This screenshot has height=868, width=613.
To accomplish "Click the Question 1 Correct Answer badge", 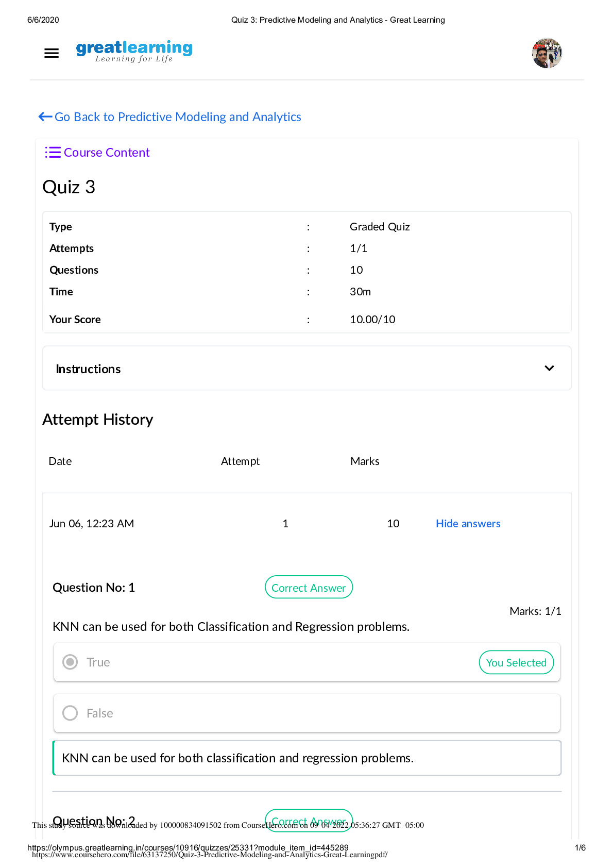I will point(309,588).
